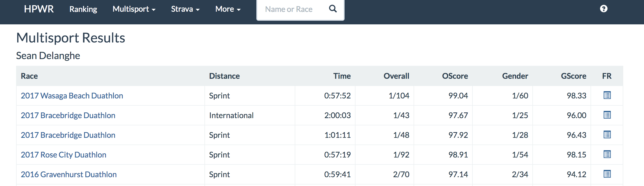
Task: Open full results icon for Wasaga Beach Duathlon
Action: pos(607,95)
